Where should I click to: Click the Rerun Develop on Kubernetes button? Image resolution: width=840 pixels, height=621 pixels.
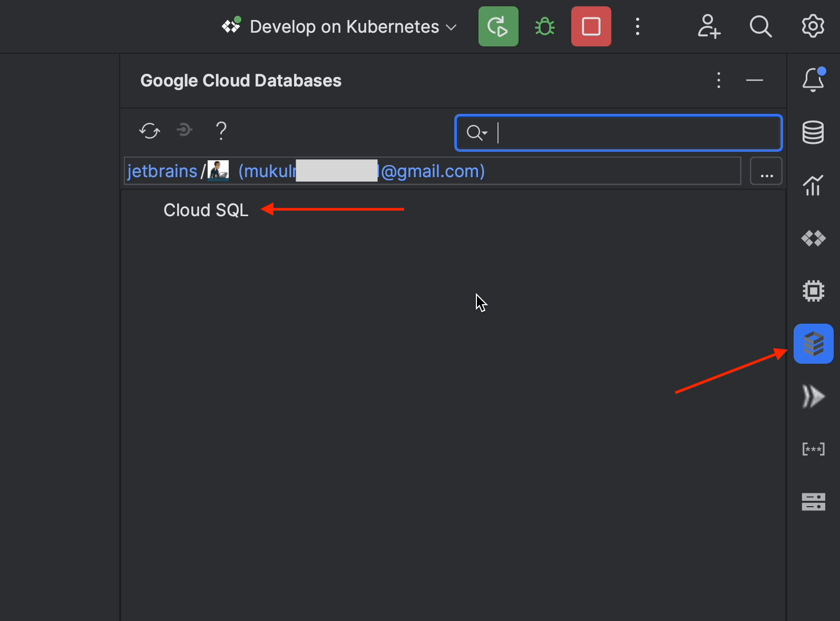(x=498, y=26)
